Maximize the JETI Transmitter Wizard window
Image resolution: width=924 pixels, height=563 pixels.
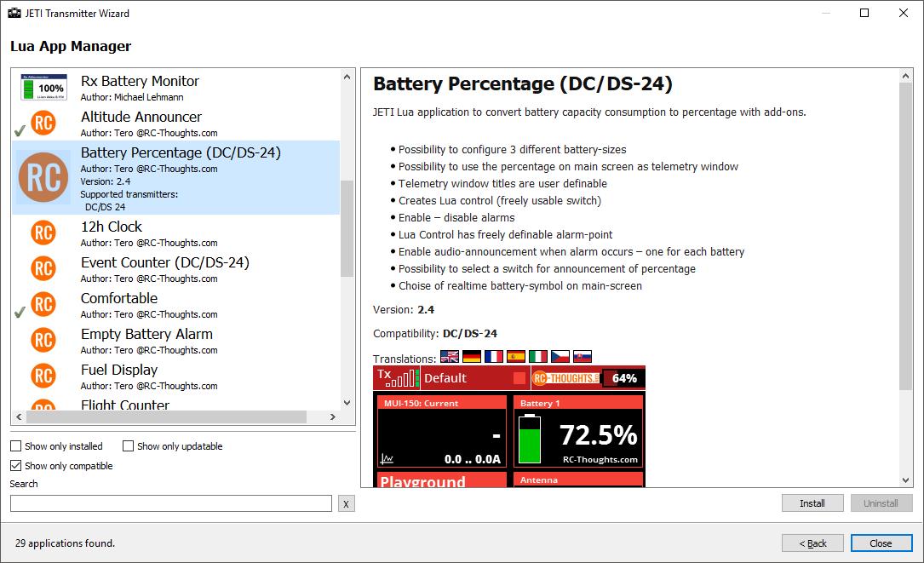pyautogui.click(x=864, y=13)
